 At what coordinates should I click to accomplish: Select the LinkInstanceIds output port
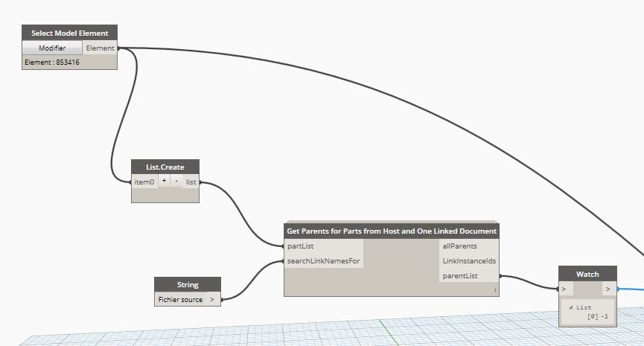coord(469,261)
